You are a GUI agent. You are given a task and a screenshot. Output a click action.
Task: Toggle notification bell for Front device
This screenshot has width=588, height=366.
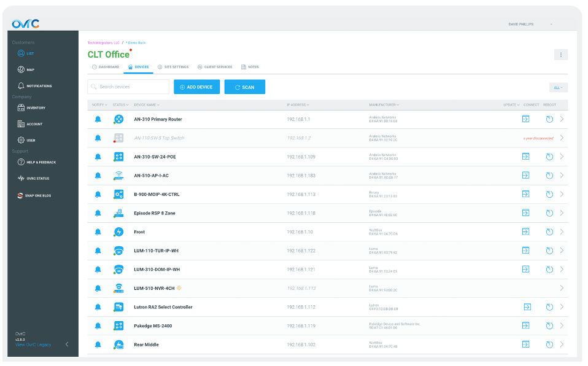98,232
